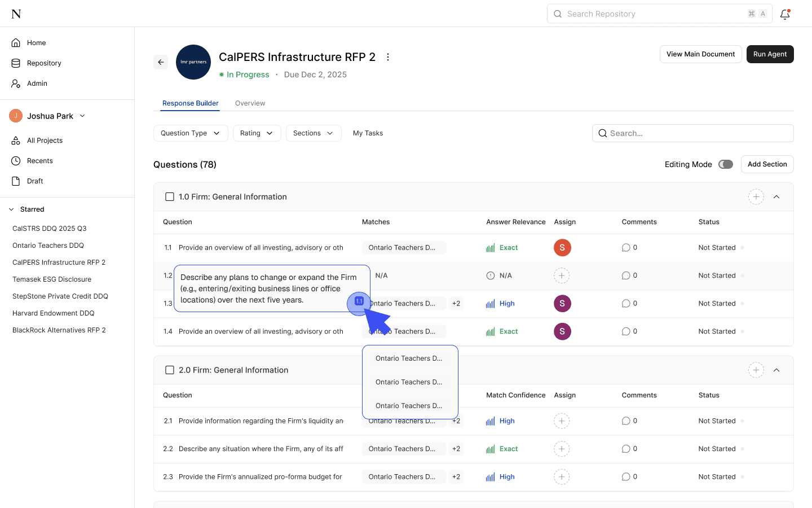
Task: Open the Question Type filter dropdown
Action: coord(191,133)
